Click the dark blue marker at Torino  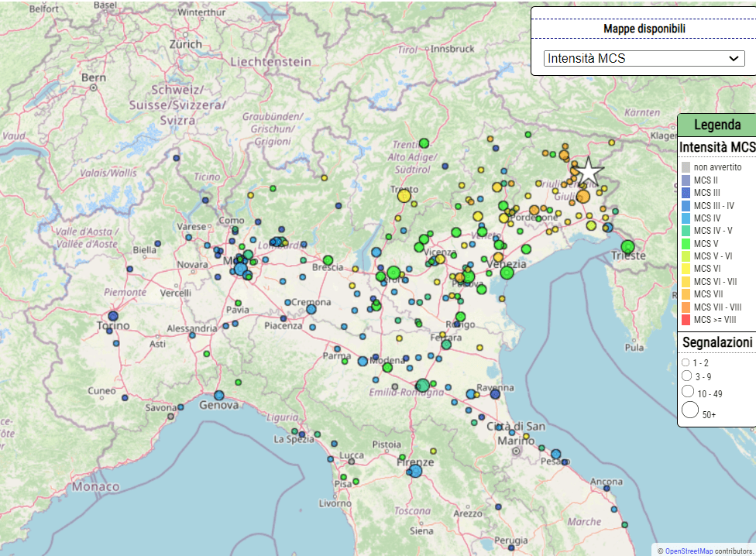[x=113, y=316]
